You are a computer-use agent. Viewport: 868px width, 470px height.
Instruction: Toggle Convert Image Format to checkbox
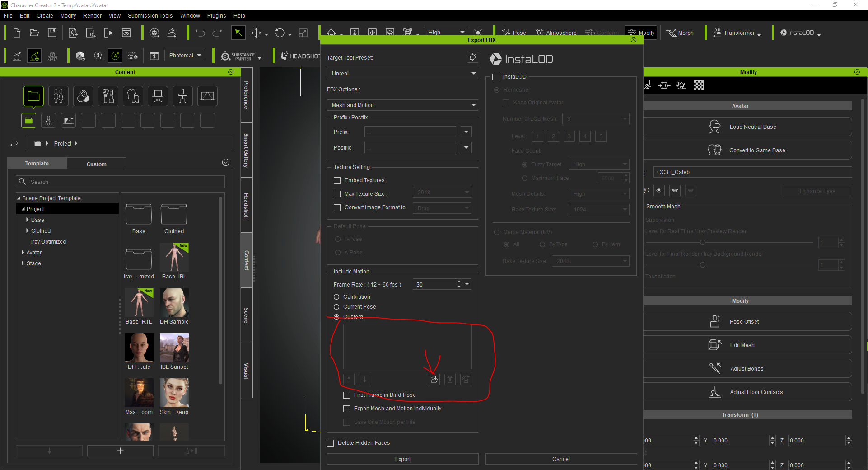337,207
